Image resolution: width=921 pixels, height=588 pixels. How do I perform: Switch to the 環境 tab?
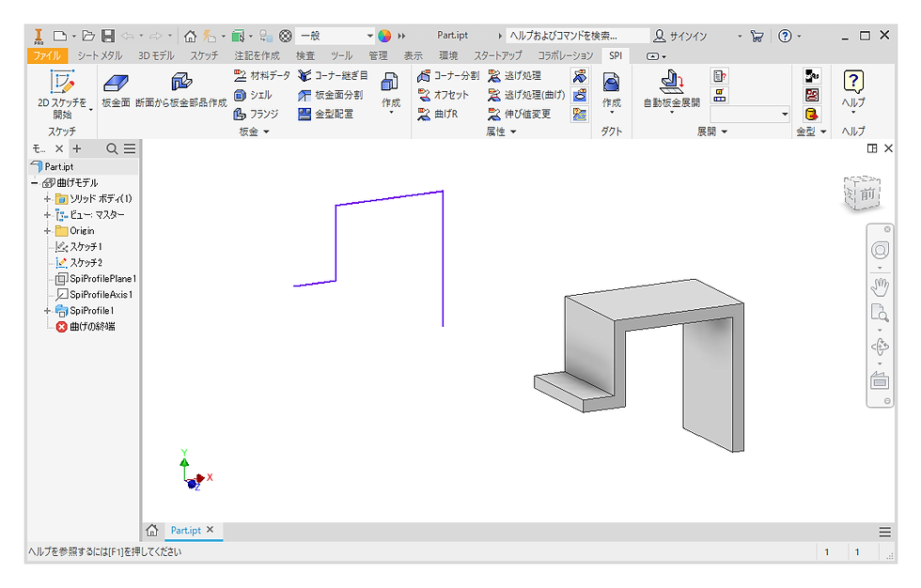[x=448, y=55]
